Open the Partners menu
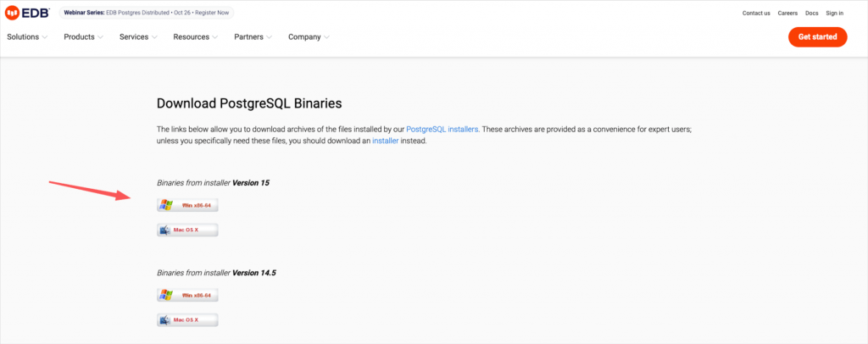This screenshot has height=344, width=868. click(x=253, y=37)
